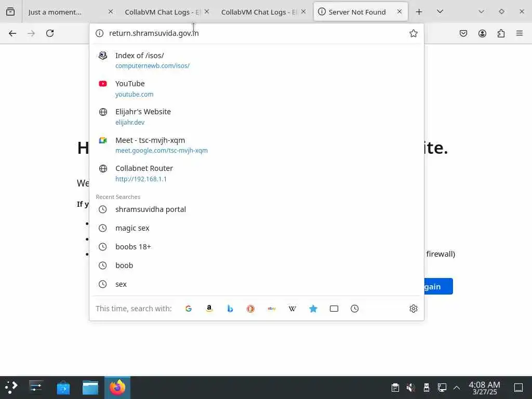Go back to the previous page

pos(12,33)
